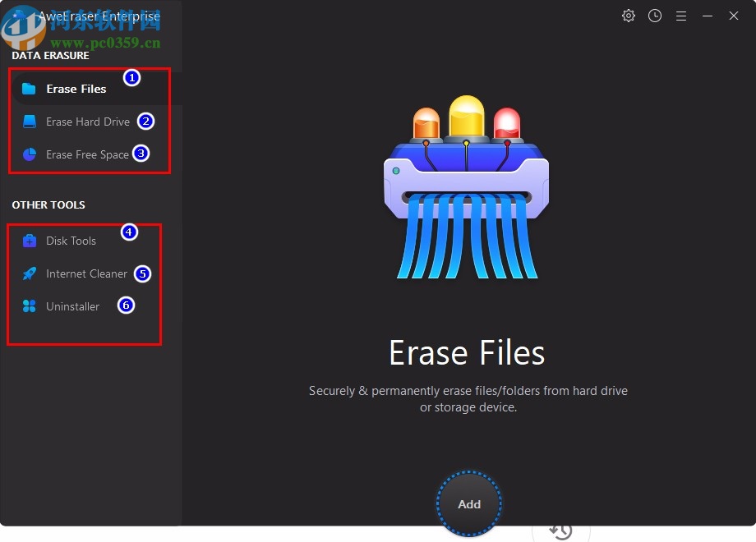The image size is (756, 542).
Task: Select Erase Free Space from sidebar
Action: 87,154
